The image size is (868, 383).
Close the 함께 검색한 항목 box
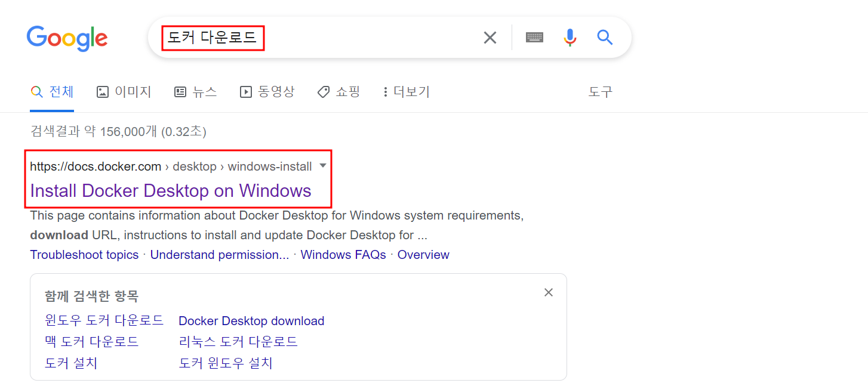[549, 292]
